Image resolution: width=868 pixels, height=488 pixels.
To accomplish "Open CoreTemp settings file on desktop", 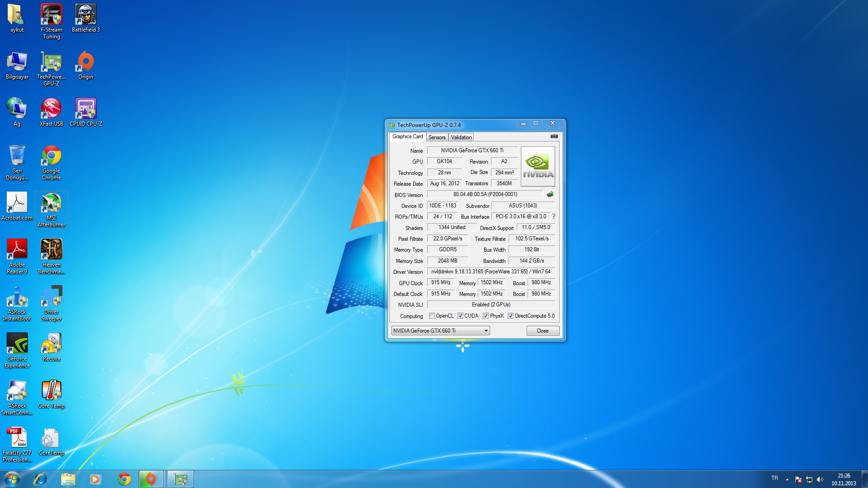I will click(52, 441).
